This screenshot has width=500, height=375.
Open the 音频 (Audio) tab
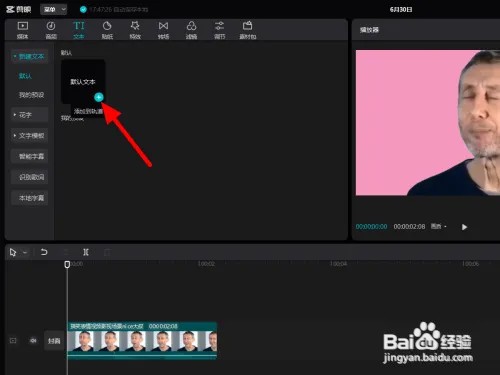click(x=51, y=30)
